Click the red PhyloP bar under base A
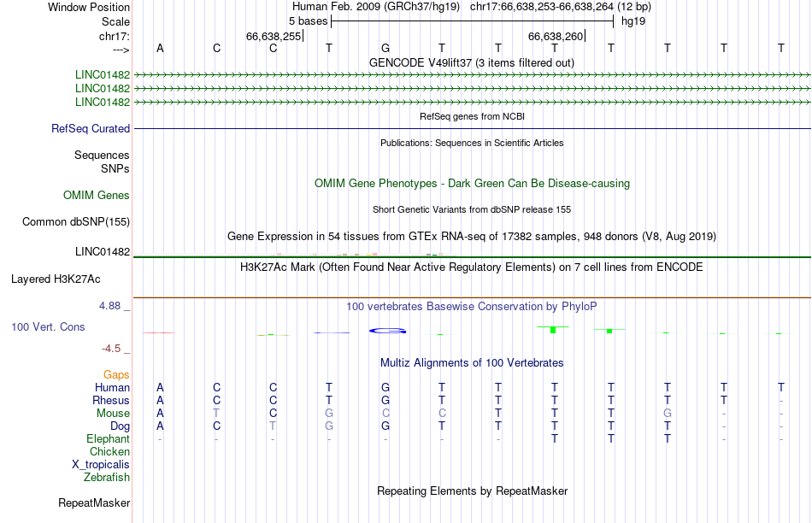 [160, 332]
